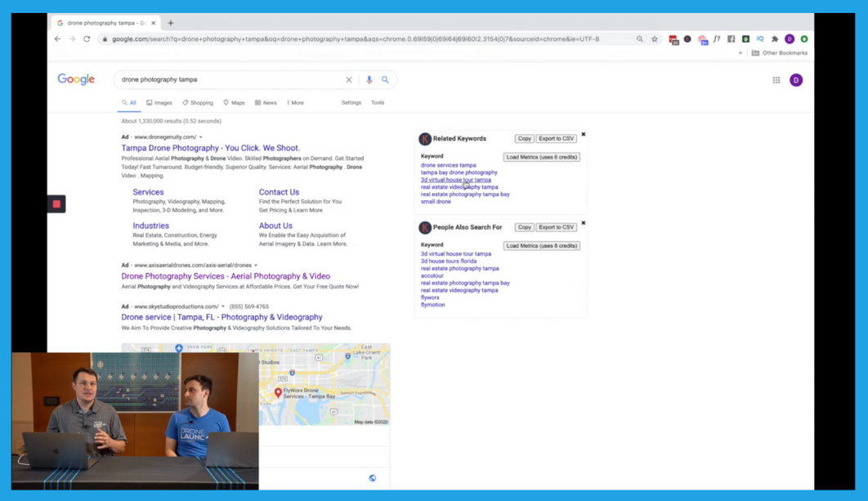Export Related Keywords to CSV
The image size is (868, 501).
click(x=557, y=138)
